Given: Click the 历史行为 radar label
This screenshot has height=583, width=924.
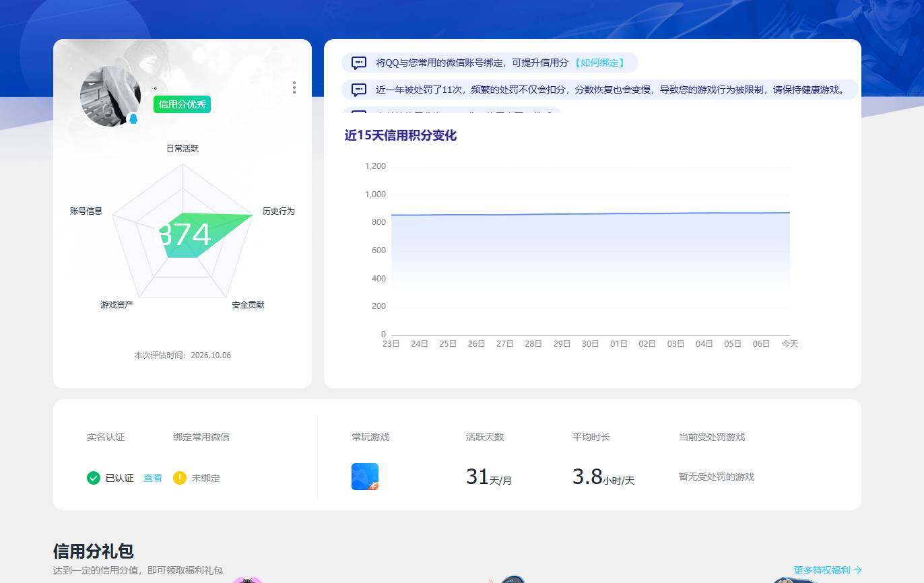Looking at the screenshot, I should [x=279, y=211].
